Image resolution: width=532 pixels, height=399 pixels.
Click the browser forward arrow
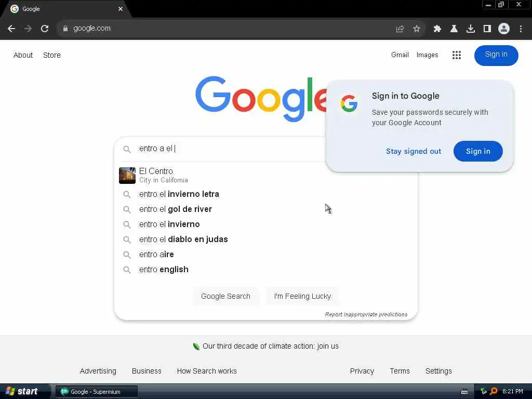(28, 29)
